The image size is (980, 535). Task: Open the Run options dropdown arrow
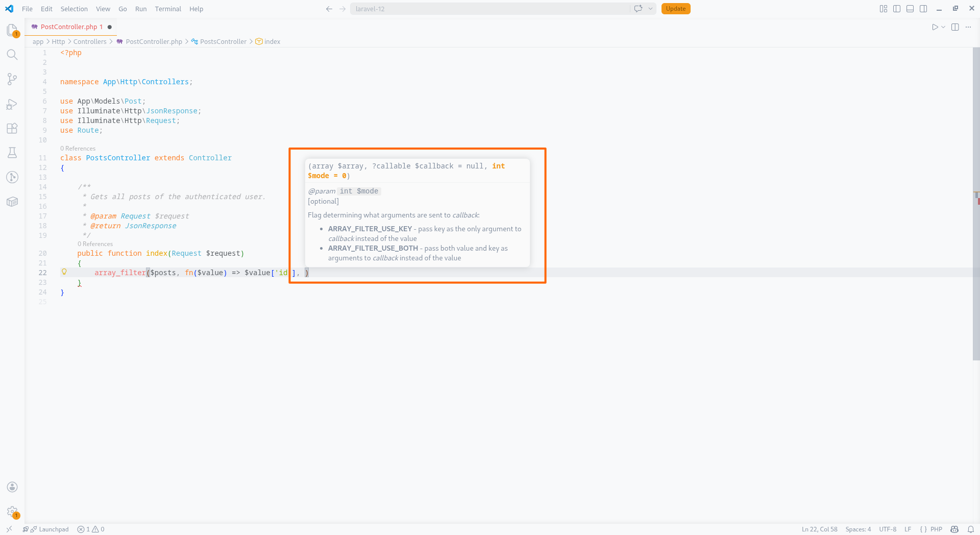[943, 27]
